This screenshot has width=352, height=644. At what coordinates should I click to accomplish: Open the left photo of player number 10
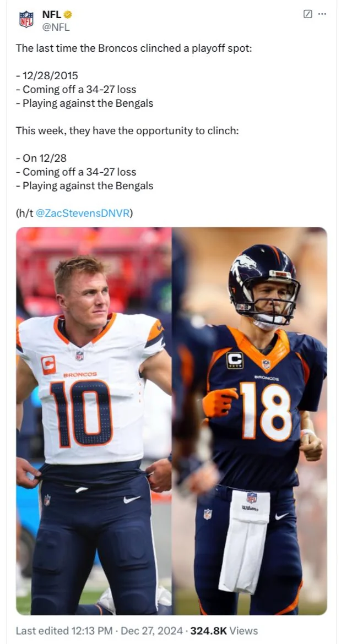coord(94,421)
